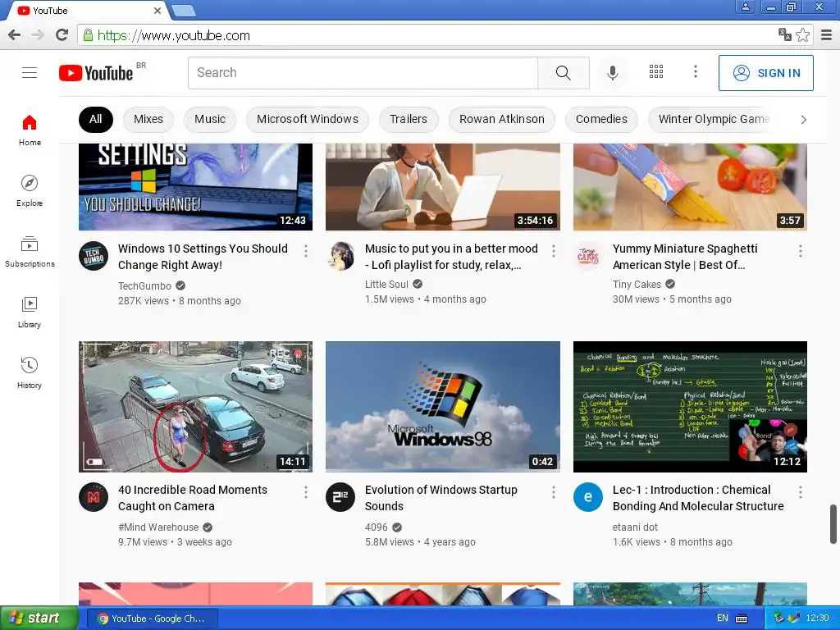Open options for Lofi playlist video
The width and height of the screenshot is (840, 630).
554,251
